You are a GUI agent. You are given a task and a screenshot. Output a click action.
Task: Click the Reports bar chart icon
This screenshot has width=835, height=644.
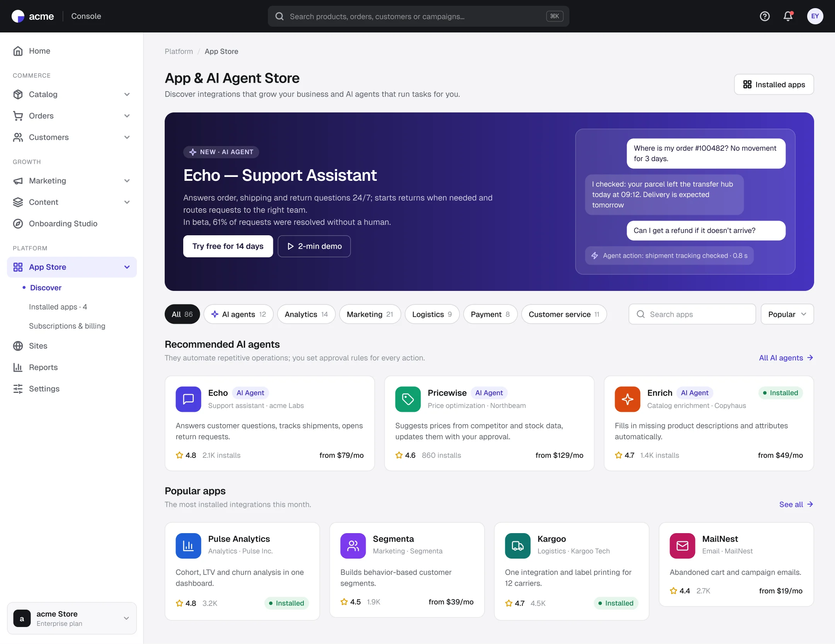click(18, 367)
